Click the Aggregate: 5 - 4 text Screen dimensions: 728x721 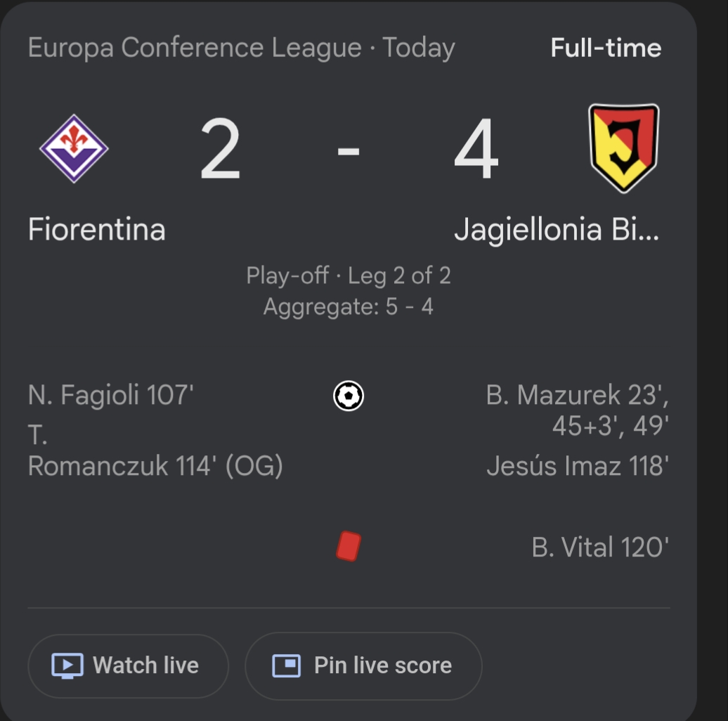[348, 307]
